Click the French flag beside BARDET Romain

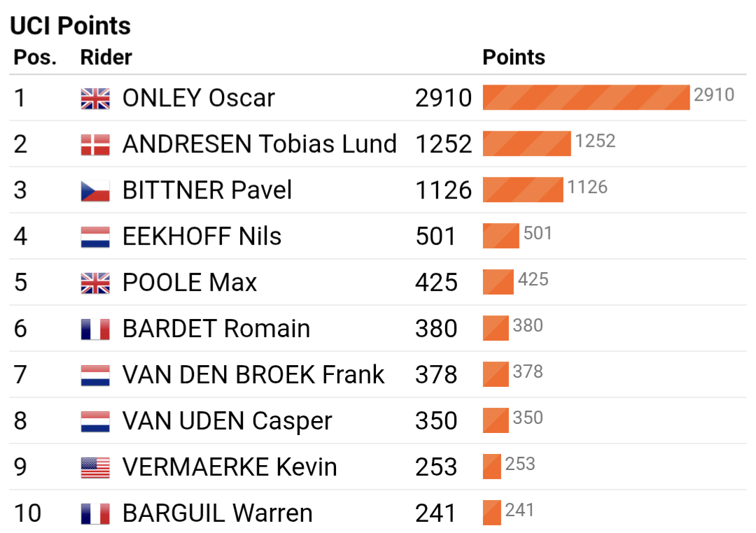point(95,329)
